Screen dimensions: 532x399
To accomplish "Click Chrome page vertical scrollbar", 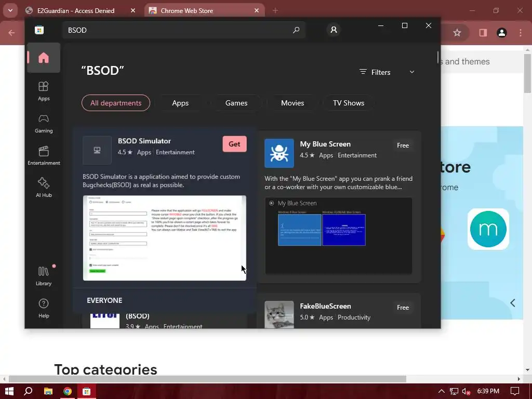I will pyautogui.click(x=527, y=73).
